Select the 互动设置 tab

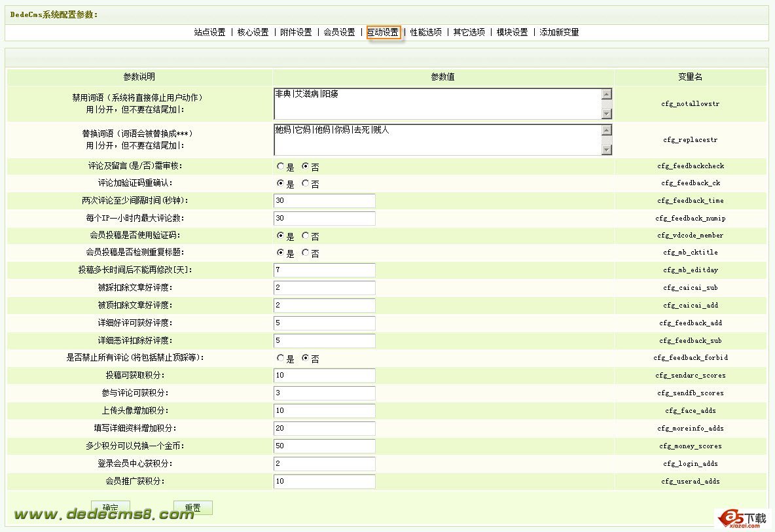[383, 31]
